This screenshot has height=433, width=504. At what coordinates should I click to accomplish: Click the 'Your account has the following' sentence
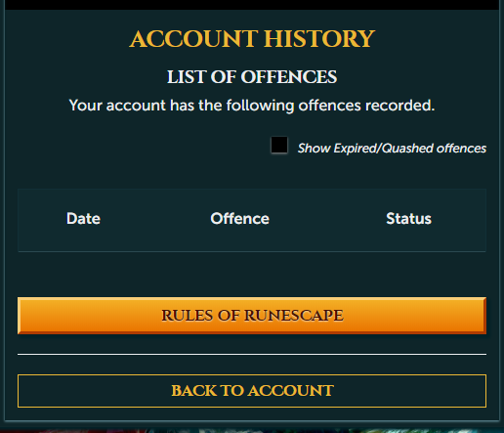252,106
